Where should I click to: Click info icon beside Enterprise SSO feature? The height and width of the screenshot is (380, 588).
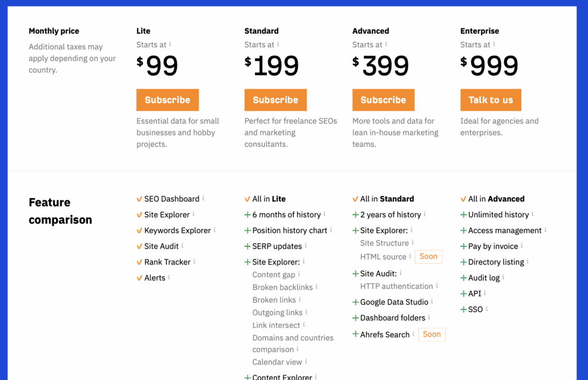tap(487, 309)
